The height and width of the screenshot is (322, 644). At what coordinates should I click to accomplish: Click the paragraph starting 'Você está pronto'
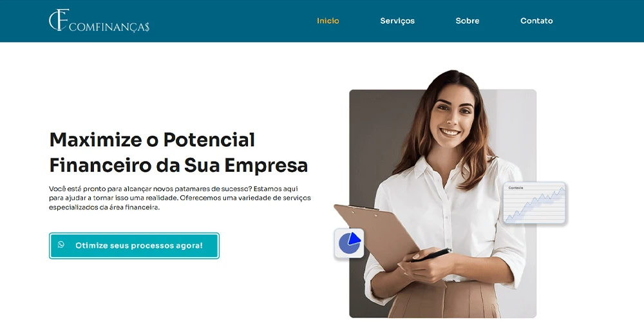pos(180,198)
